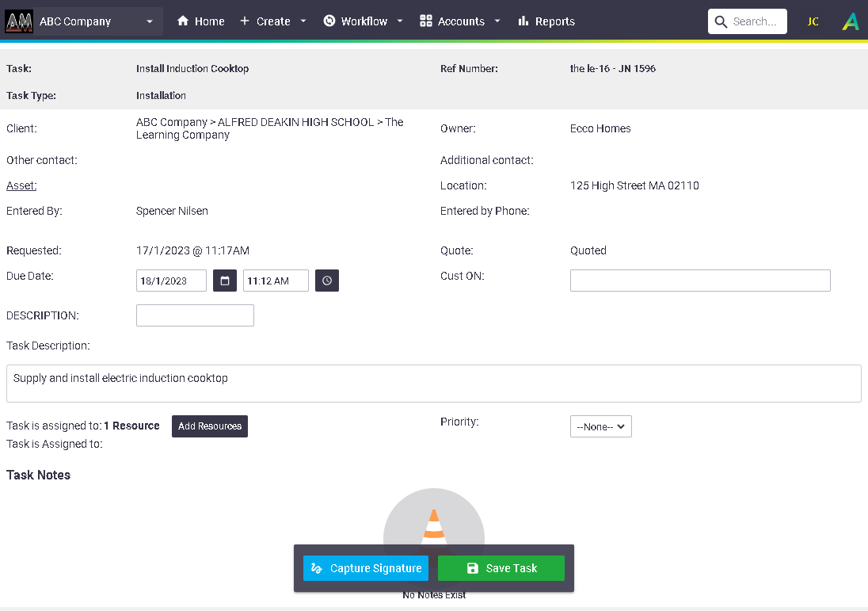
Task: Click the location '125 High Street MA 02110'
Action: click(x=634, y=185)
